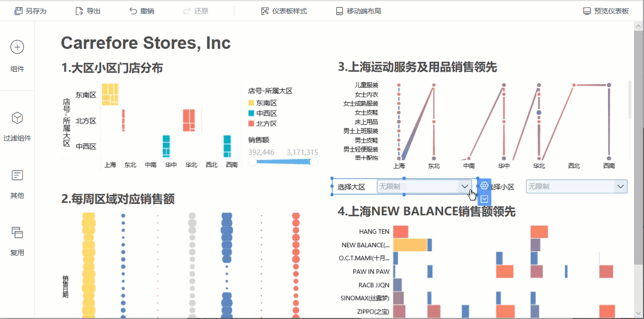Click the 女士内衣 category label

tap(366, 94)
